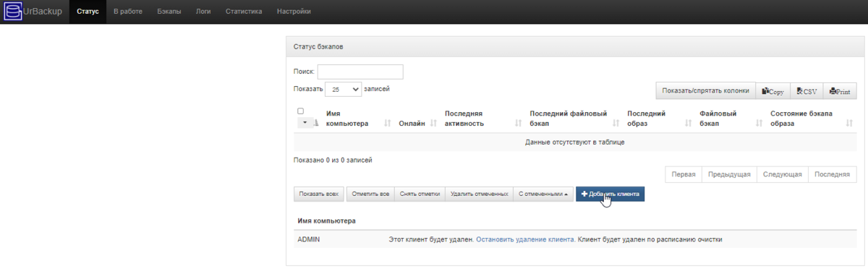Click Остановить удаление клиента link

point(525,239)
